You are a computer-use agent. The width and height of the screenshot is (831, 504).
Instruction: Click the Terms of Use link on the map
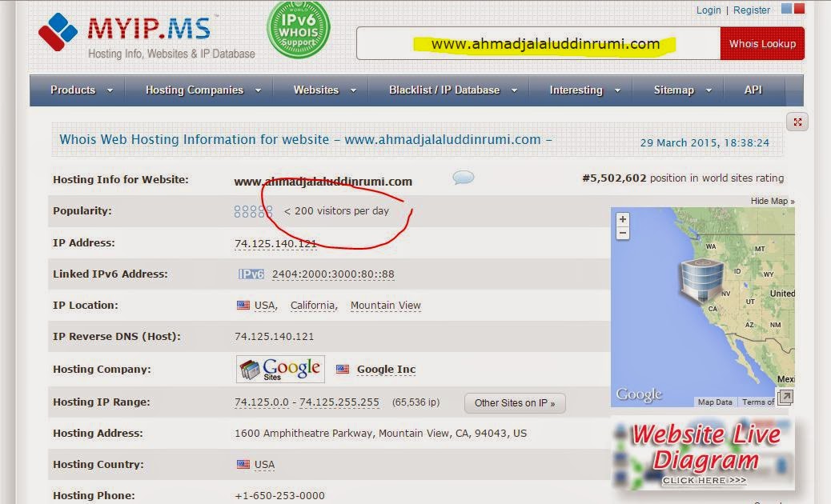tap(758, 402)
